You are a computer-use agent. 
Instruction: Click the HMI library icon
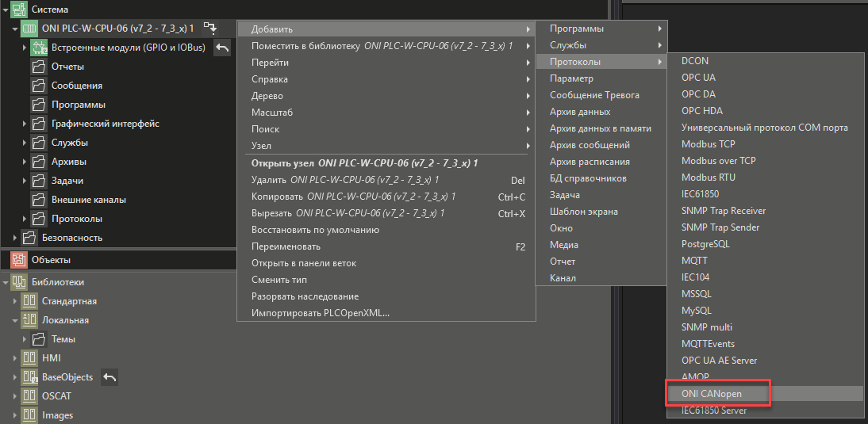(29, 358)
